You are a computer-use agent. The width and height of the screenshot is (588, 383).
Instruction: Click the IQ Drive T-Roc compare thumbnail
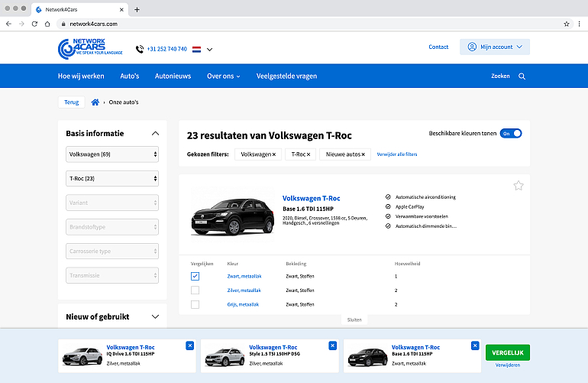point(82,356)
